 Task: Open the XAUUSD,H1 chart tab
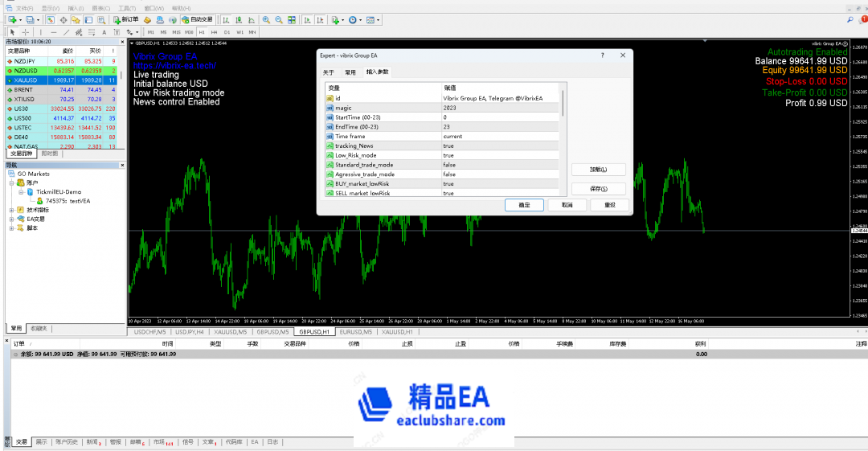click(397, 331)
